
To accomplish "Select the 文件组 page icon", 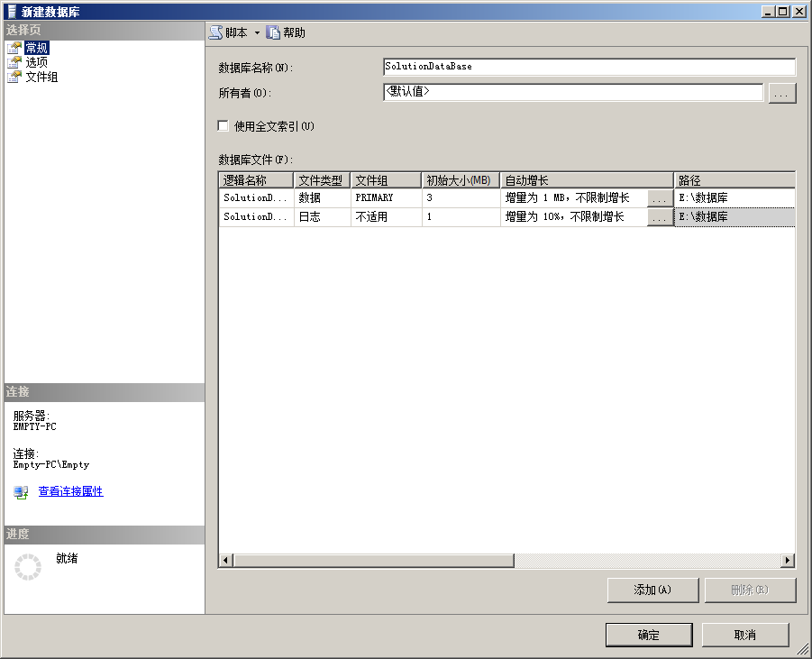I will coord(14,77).
